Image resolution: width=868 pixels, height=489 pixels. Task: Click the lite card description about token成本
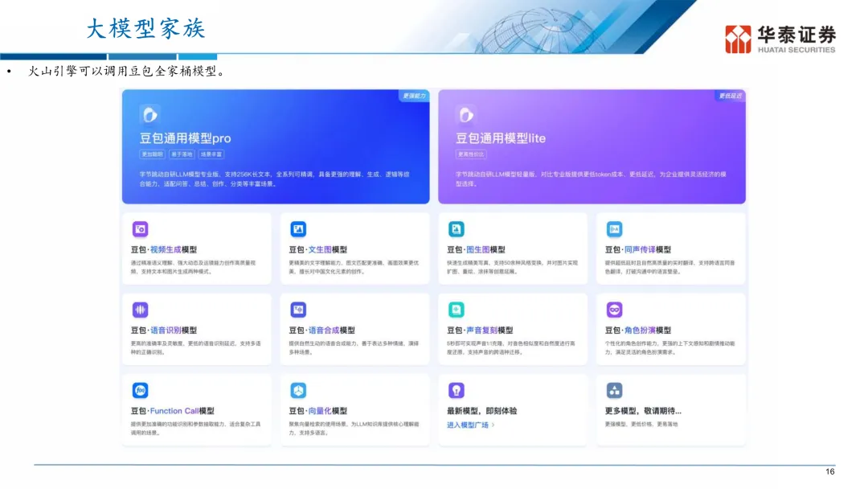coord(591,179)
